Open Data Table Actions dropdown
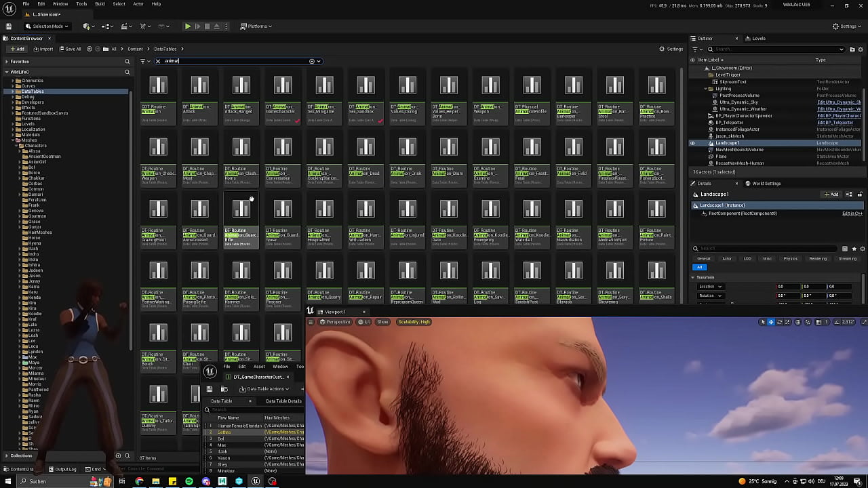This screenshot has height=488, width=868. point(264,389)
